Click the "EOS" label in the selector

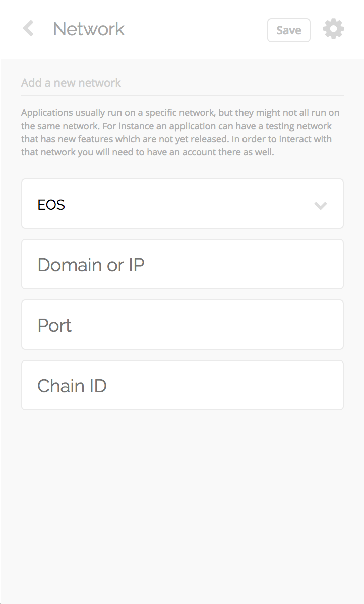point(51,205)
